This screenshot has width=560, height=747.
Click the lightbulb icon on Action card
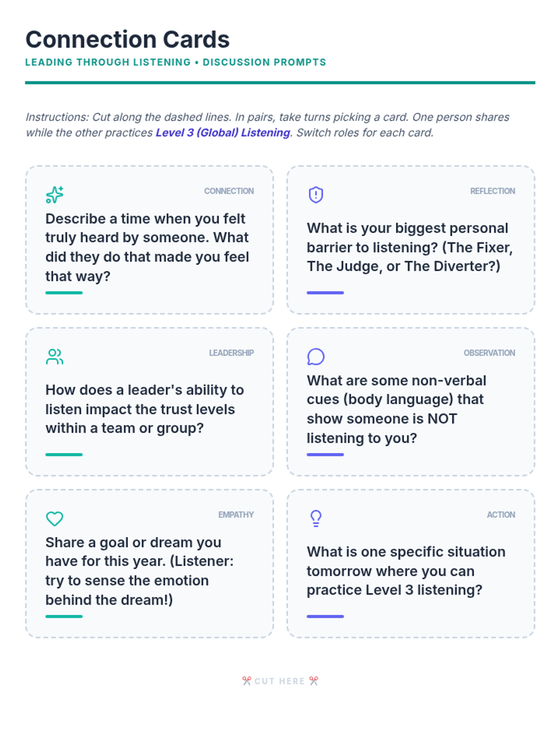[x=316, y=518]
